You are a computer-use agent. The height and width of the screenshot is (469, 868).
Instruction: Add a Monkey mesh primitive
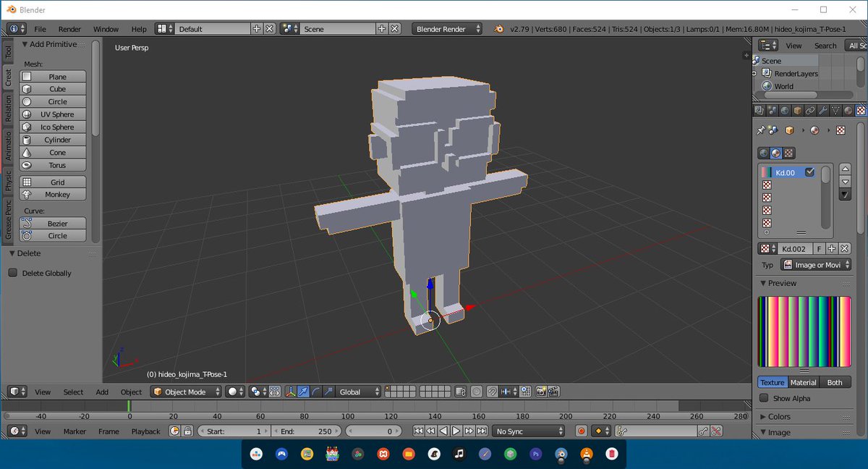pyautogui.click(x=53, y=195)
